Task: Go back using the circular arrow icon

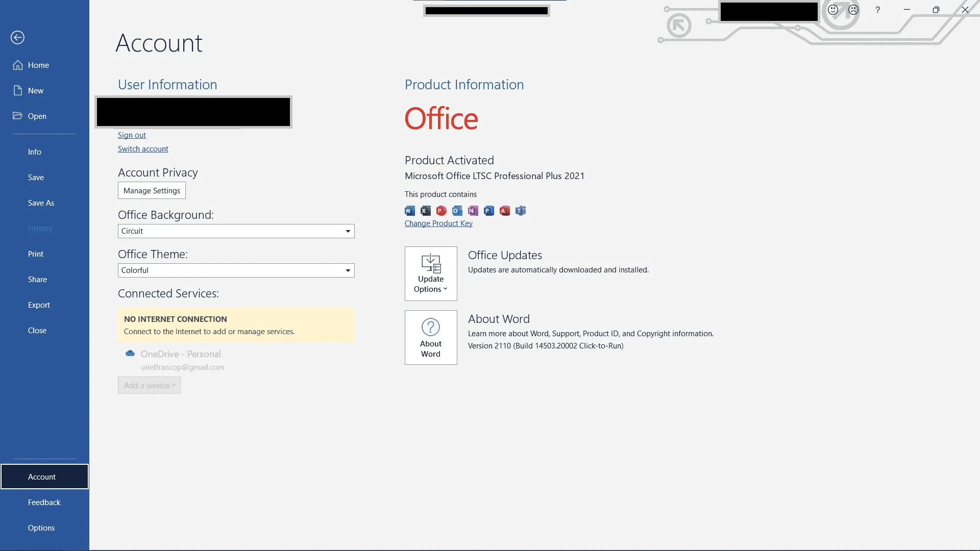Action: click(17, 37)
